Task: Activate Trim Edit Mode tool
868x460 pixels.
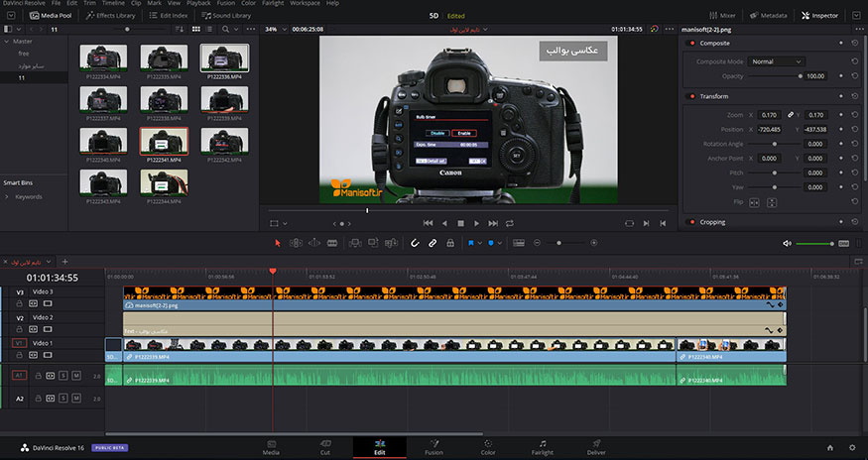Action: 297,243
